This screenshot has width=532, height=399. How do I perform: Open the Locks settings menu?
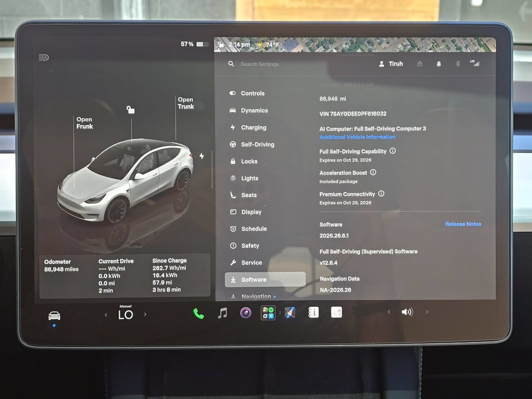(x=244, y=162)
